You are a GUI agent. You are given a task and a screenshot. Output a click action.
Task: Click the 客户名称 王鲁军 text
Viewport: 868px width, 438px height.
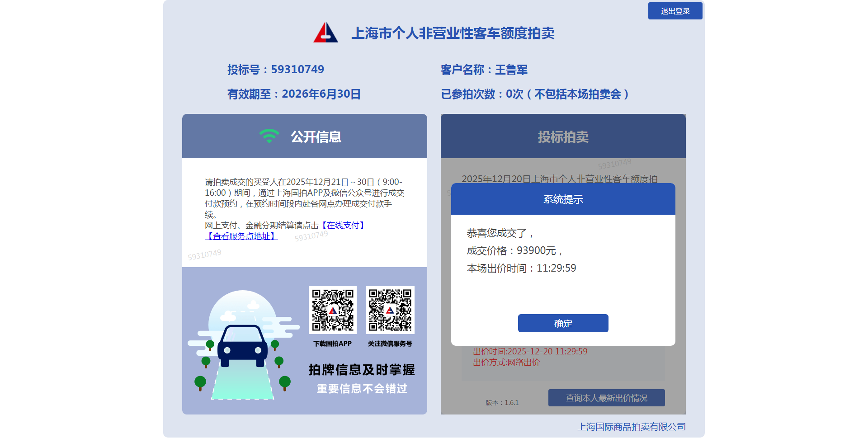coord(484,70)
